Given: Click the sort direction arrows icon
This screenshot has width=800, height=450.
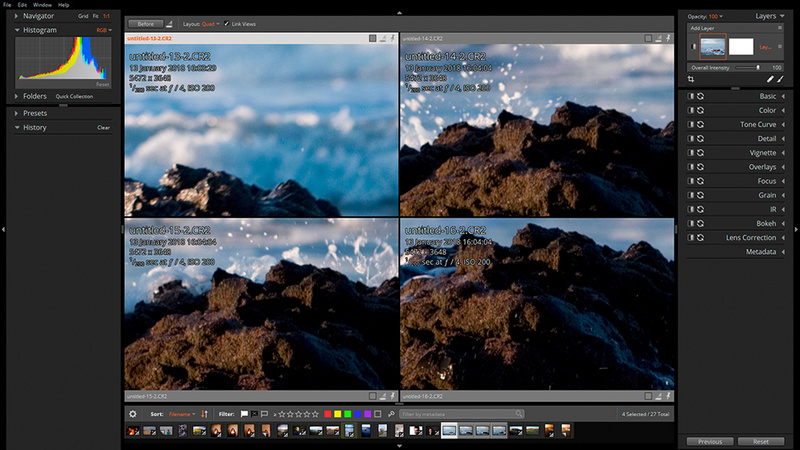Looking at the screenshot, I should pyautogui.click(x=205, y=413).
